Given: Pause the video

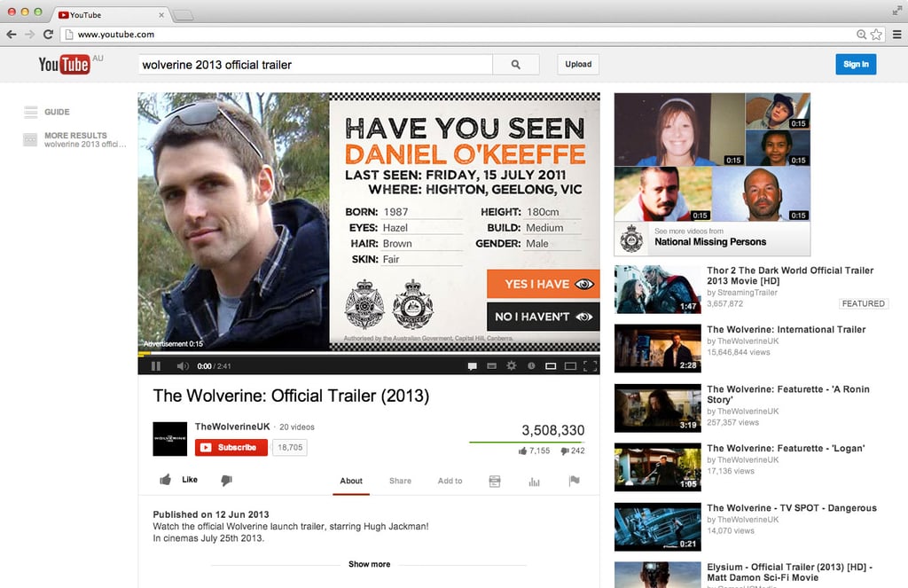Looking at the screenshot, I should [156, 366].
